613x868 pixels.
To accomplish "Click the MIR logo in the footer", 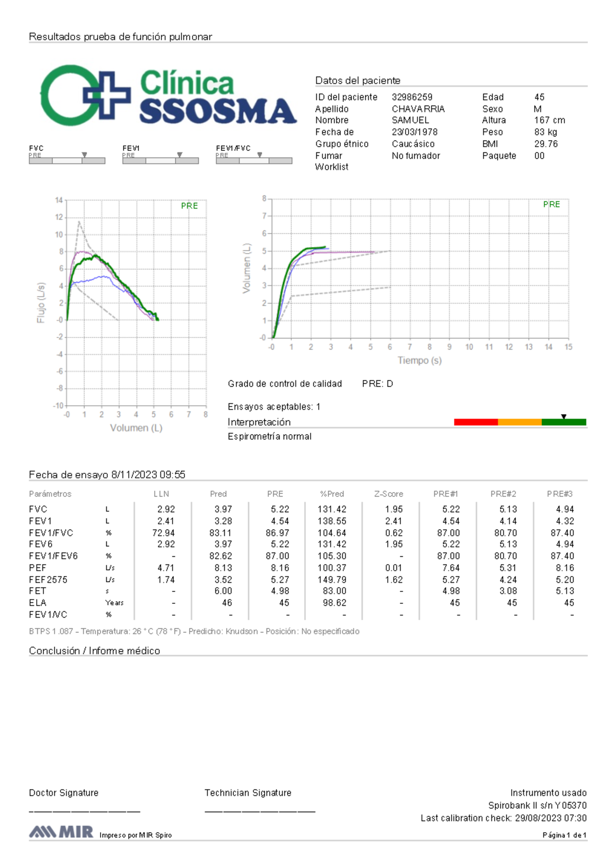I will 61,832.
